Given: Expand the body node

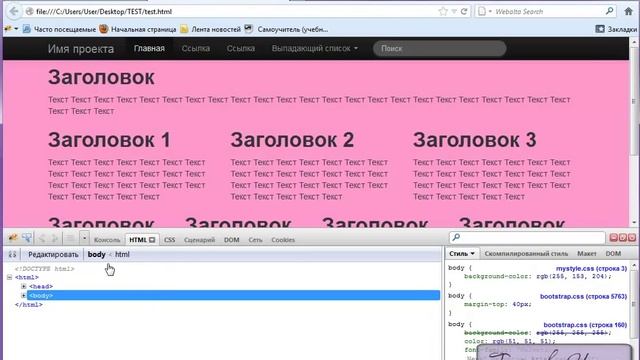Looking at the screenshot, I should (x=24, y=296).
